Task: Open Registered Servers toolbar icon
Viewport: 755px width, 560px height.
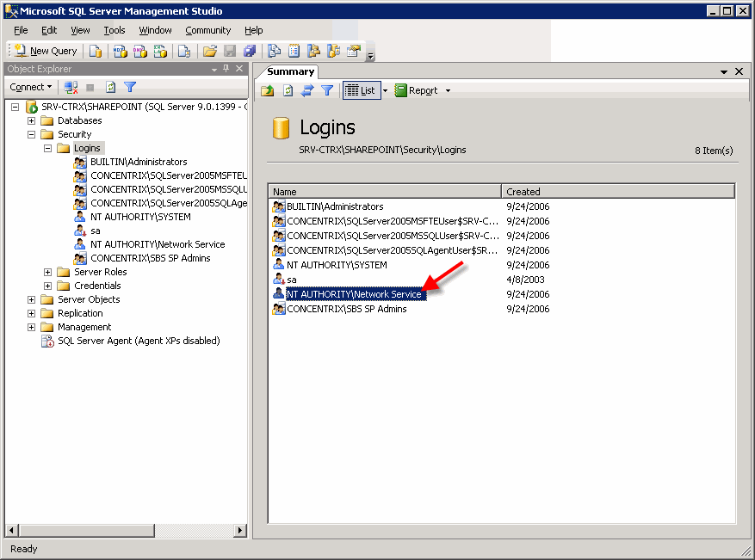Action: coord(274,51)
